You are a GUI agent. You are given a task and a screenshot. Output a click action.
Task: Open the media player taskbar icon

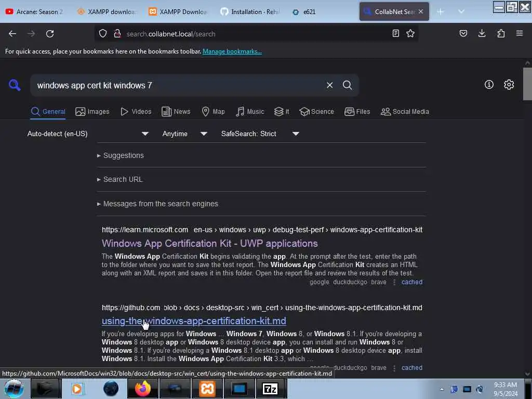(77, 389)
